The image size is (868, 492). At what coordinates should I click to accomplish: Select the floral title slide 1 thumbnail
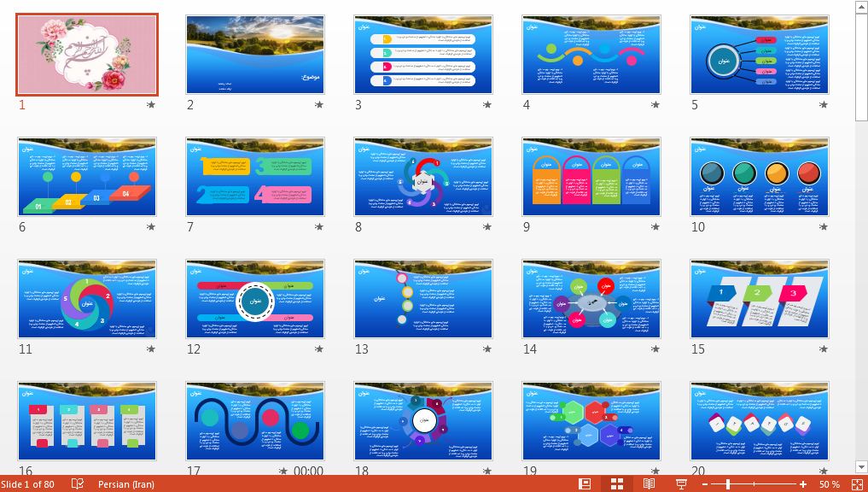(x=87, y=54)
